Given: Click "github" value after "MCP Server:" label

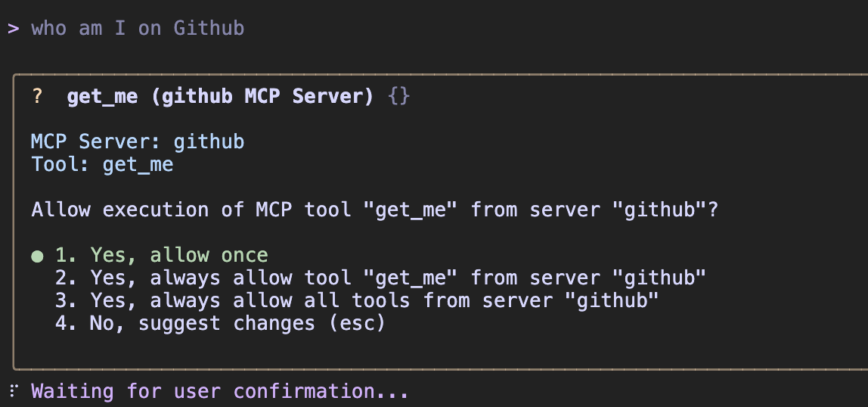Looking at the screenshot, I should pos(209,142).
